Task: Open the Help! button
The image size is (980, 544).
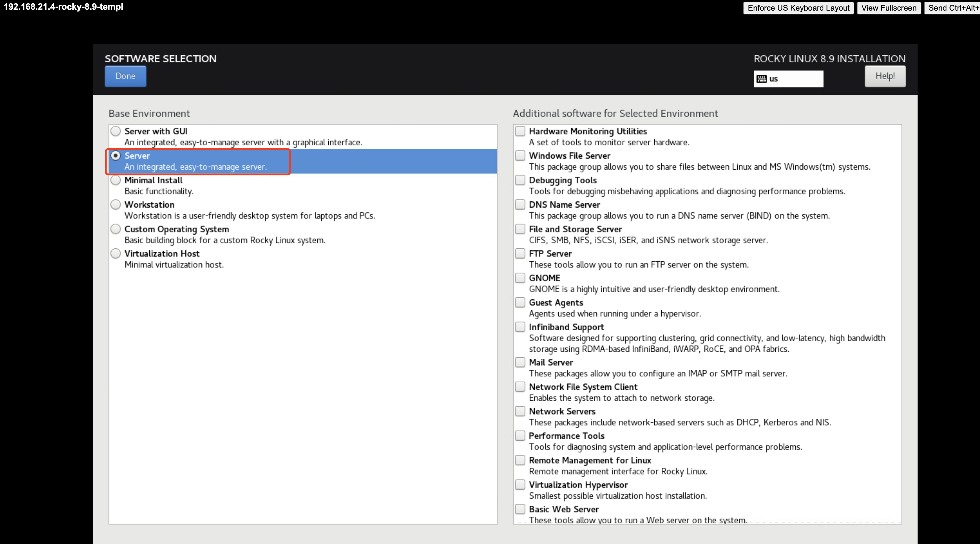Action: (885, 76)
